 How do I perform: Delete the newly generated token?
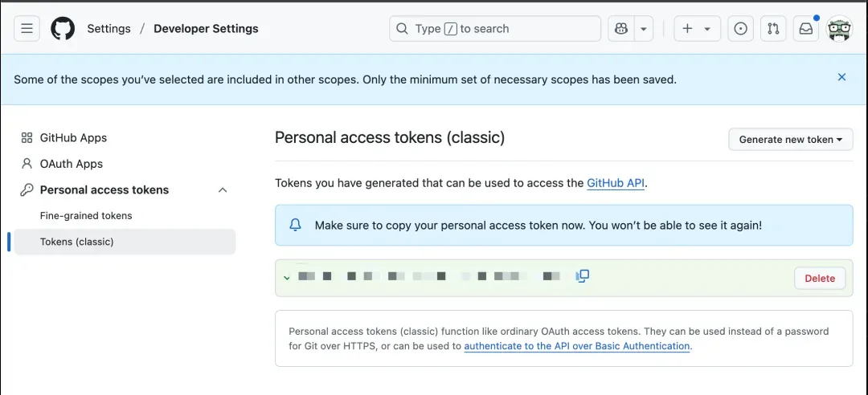(x=820, y=279)
